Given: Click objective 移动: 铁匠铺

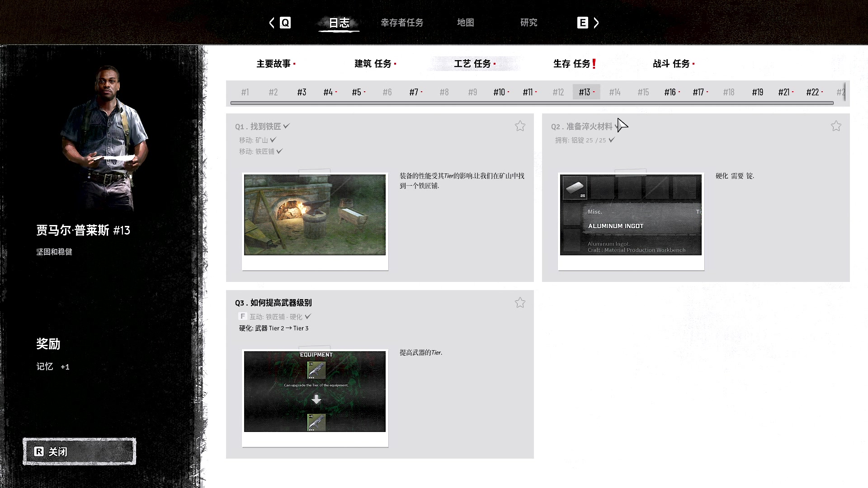Looking at the screenshot, I should click(256, 151).
